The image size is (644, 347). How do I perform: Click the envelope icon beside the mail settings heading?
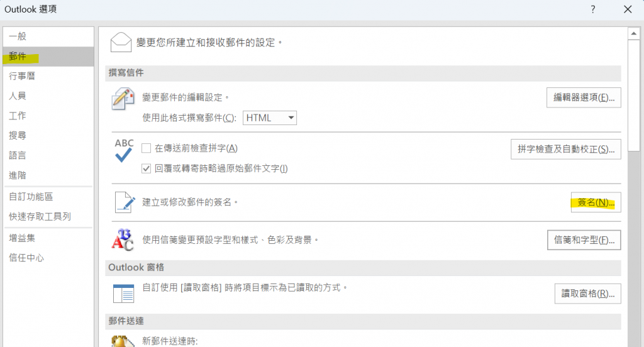[121, 43]
